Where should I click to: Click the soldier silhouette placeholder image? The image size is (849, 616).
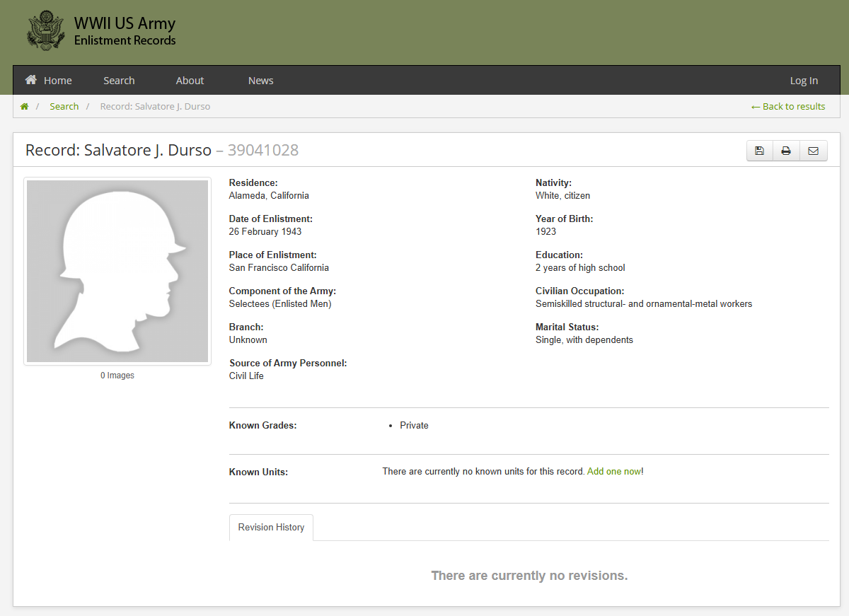point(117,271)
